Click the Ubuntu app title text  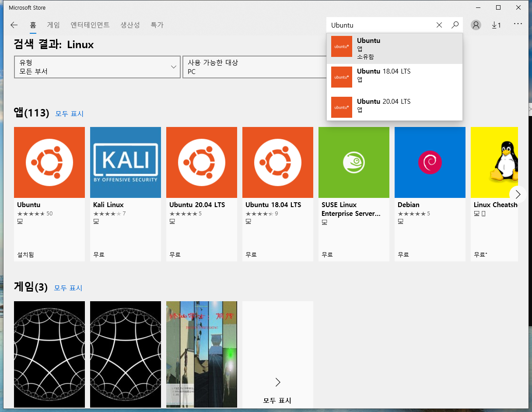pyautogui.click(x=29, y=204)
